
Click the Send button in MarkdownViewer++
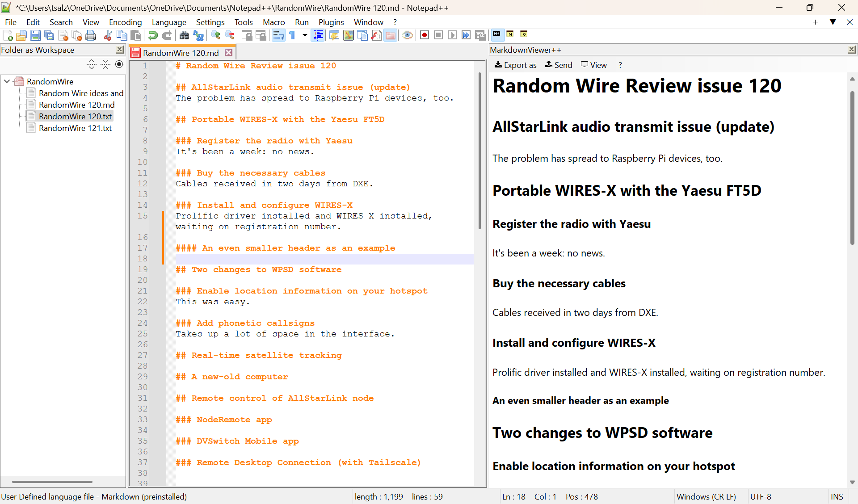click(x=559, y=65)
